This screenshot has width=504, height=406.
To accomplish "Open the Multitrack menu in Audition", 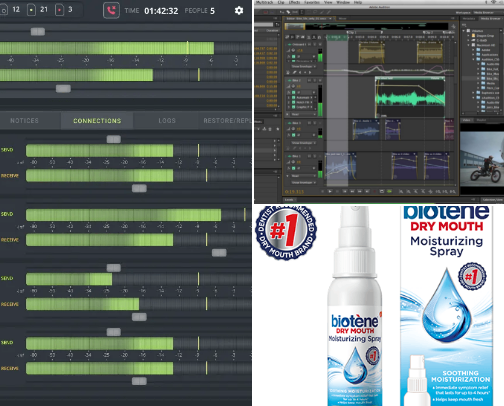I will tap(265, 2).
